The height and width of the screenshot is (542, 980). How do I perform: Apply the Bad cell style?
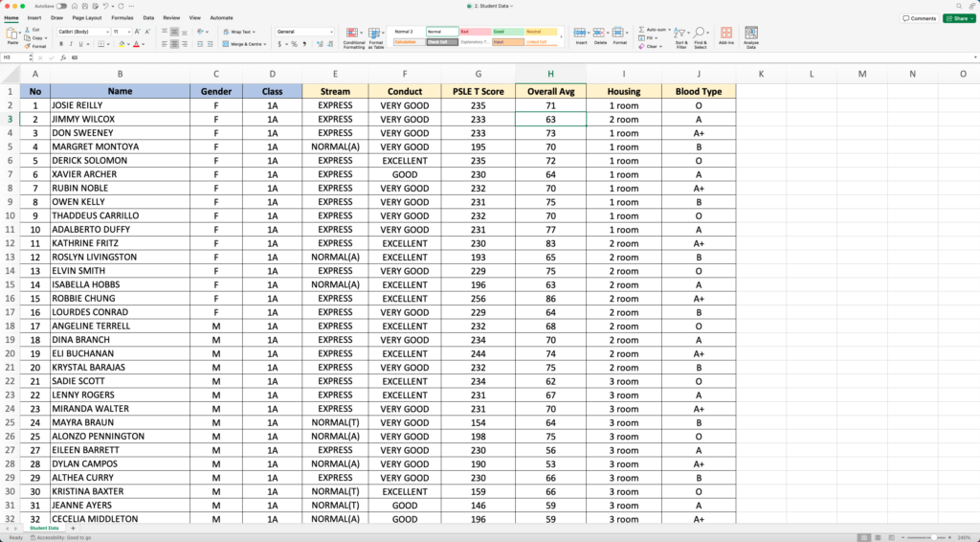pyautogui.click(x=475, y=32)
